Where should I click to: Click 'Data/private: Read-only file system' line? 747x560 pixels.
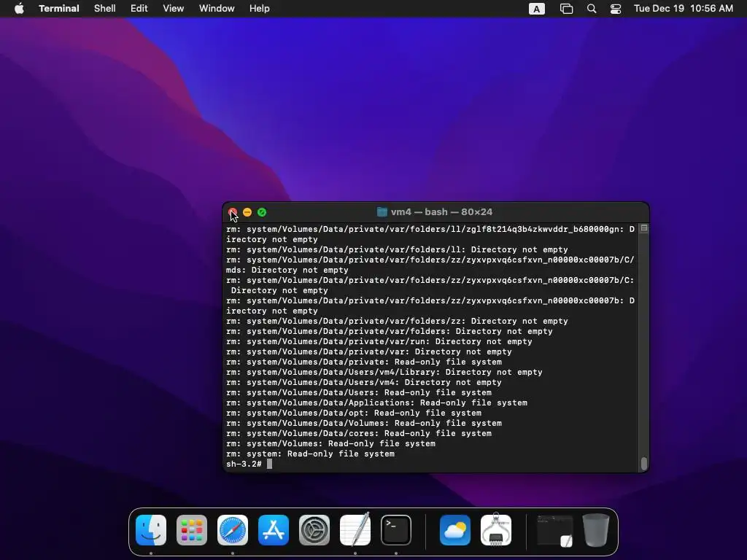(364, 362)
